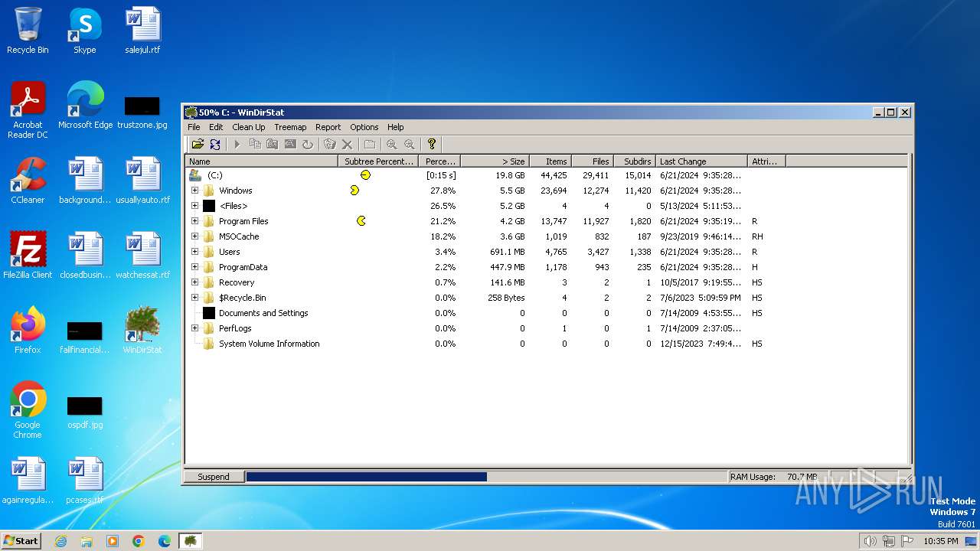Select the (C:) drive root row
The width and height of the screenshot is (980, 551).
pyautogui.click(x=546, y=175)
